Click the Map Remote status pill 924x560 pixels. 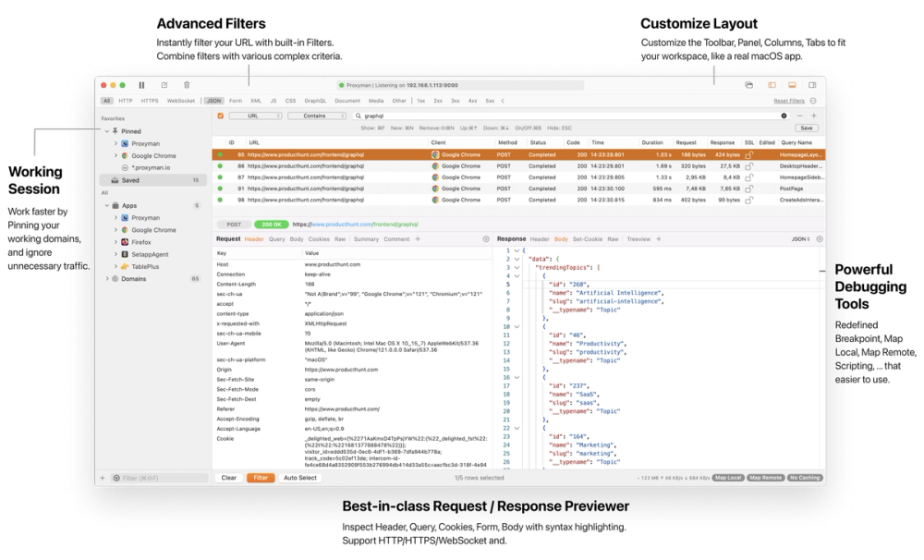coord(765,478)
